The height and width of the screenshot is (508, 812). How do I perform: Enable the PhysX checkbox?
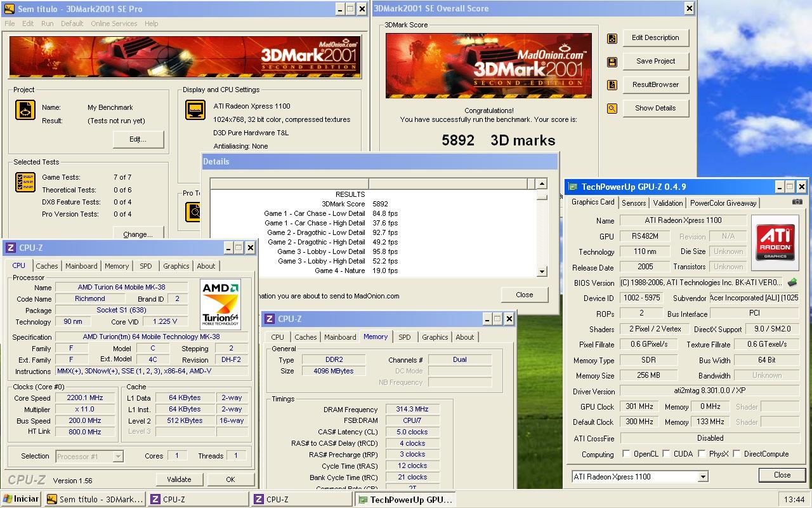click(x=702, y=454)
